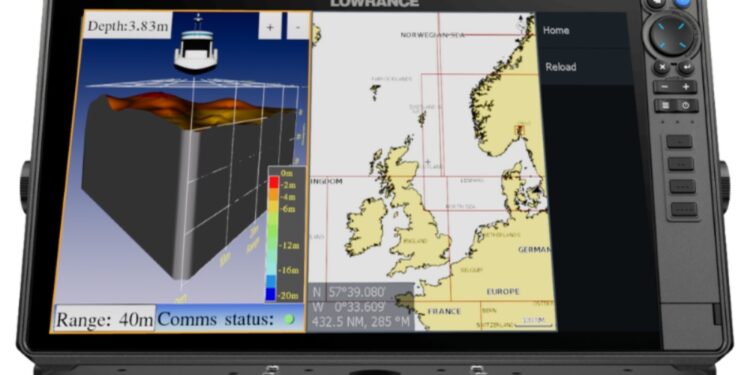Push the fourth quick-access key, four dots
The width and height of the screenshot is (750, 375).
click(x=684, y=209)
